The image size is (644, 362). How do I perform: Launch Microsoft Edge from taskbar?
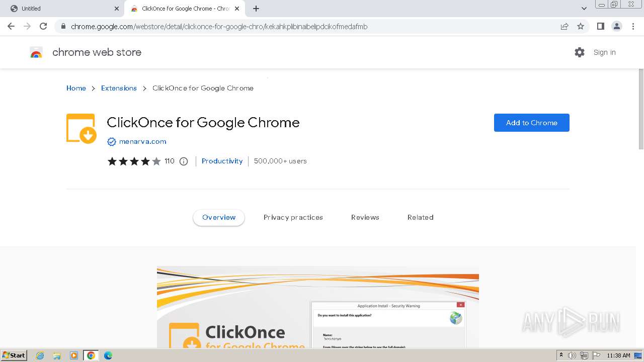pos(108,355)
